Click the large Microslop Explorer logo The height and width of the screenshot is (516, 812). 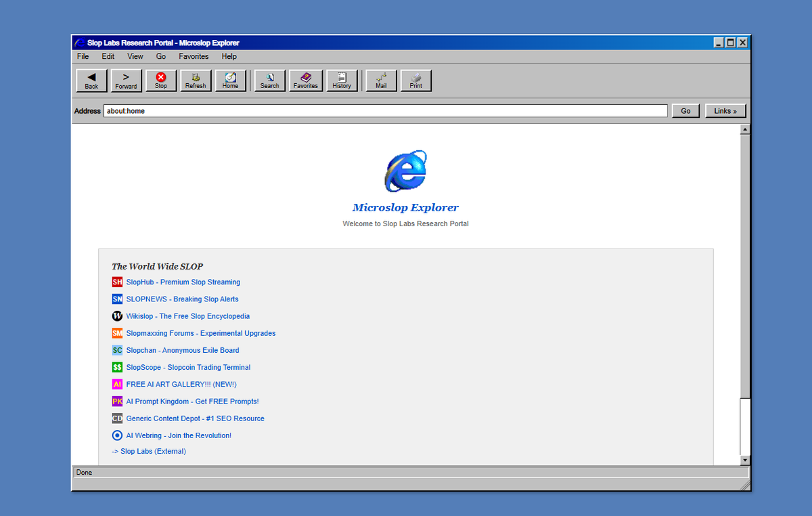tap(405, 171)
